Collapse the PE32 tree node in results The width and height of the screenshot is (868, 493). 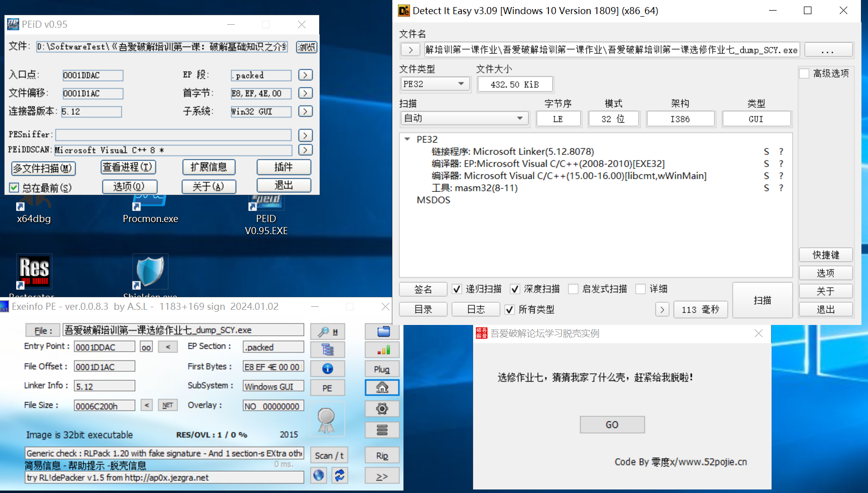point(407,139)
